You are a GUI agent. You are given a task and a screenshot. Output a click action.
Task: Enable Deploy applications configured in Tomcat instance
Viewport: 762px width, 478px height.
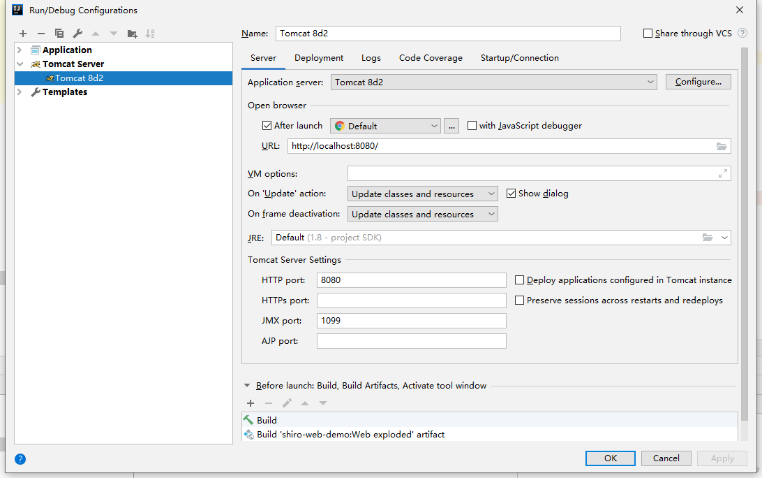[x=520, y=280]
